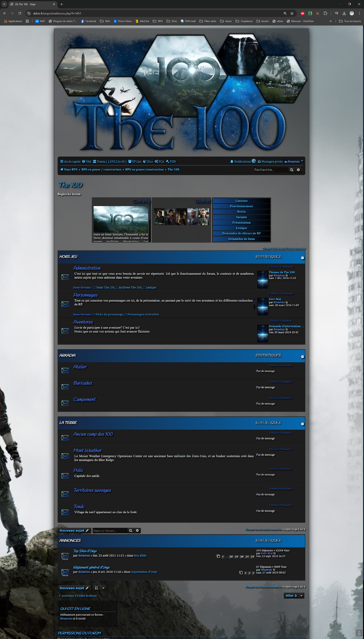Select Lexique in the rules menu
The image size is (364, 639).
(242, 228)
